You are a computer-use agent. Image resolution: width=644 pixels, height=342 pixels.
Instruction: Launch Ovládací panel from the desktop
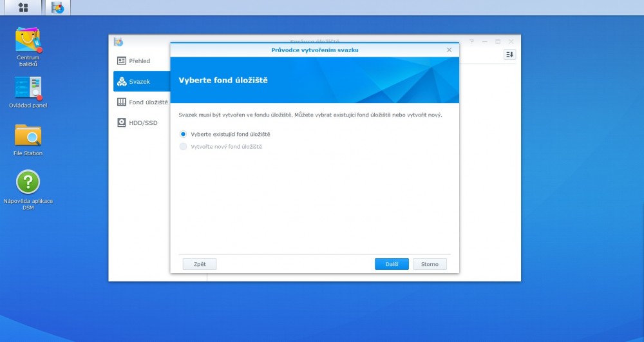pos(28,88)
